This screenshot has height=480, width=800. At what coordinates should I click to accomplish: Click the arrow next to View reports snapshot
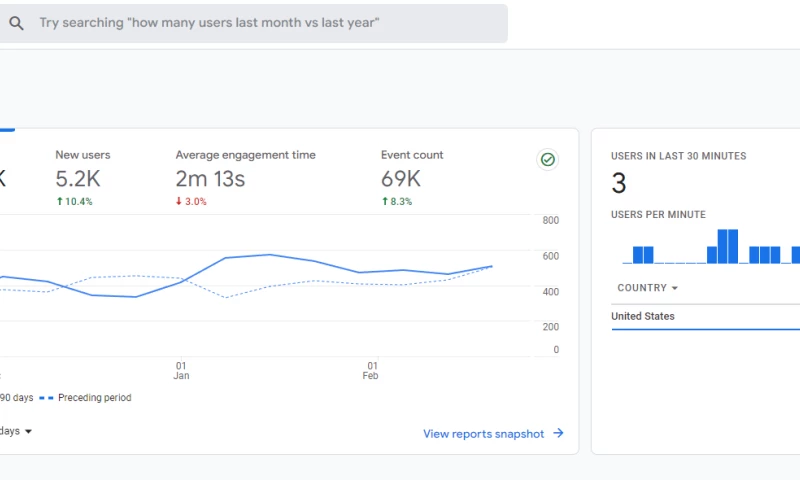(559, 434)
